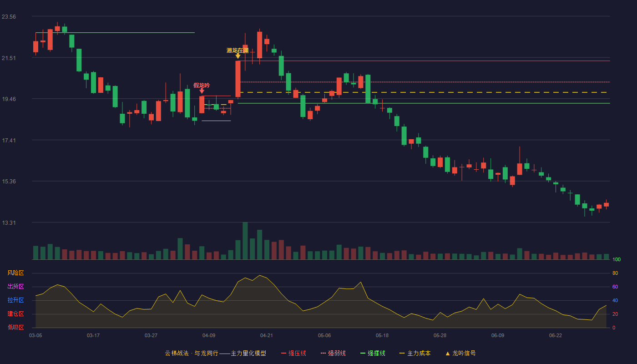The width and height of the screenshot is (637, 364).
Task: Click the 05-06 date label
Action: click(324, 336)
